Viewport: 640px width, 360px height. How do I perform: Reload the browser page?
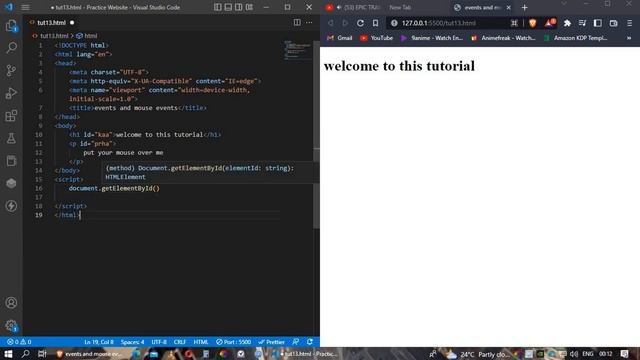click(x=360, y=23)
